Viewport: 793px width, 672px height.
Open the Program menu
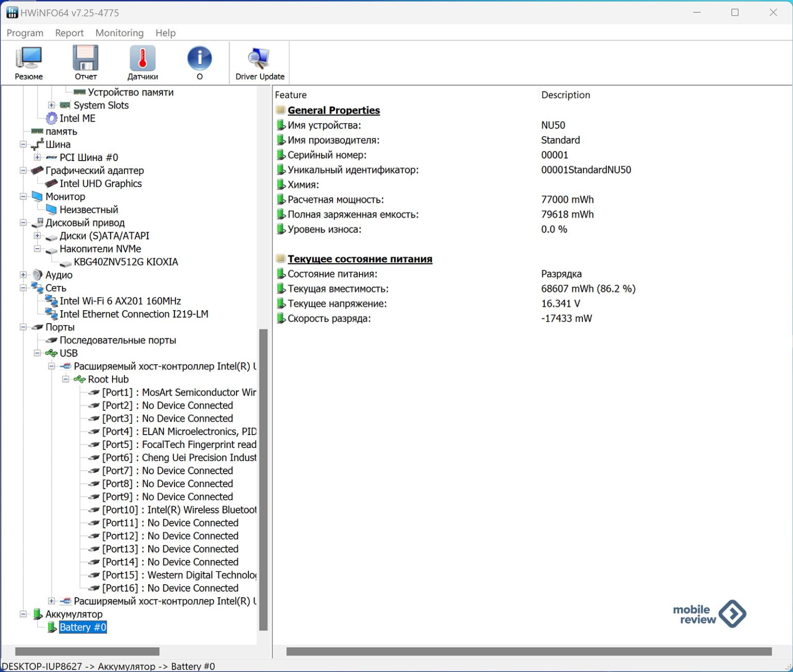(25, 33)
